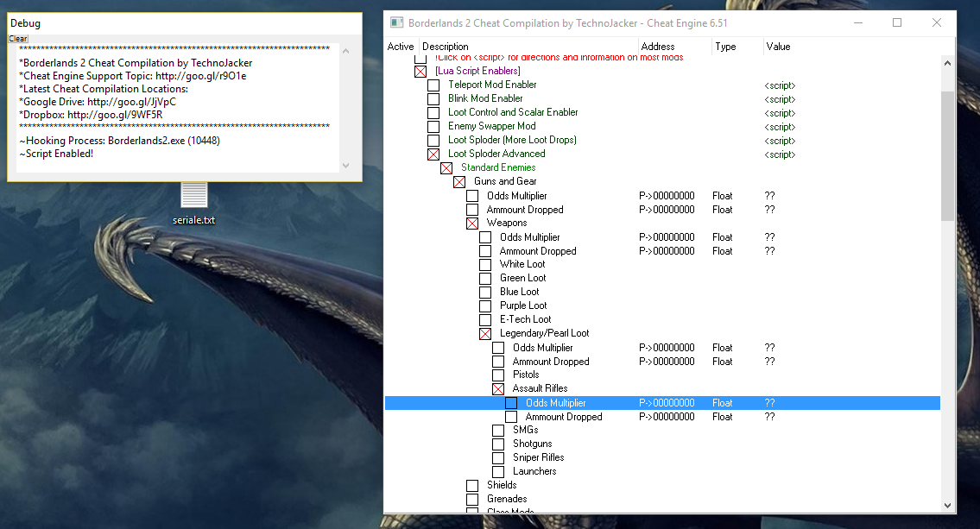The height and width of the screenshot is (529, 980).
Task: Click the Cheat Engine list scrollbar thumb
Action: pos(947,156)
